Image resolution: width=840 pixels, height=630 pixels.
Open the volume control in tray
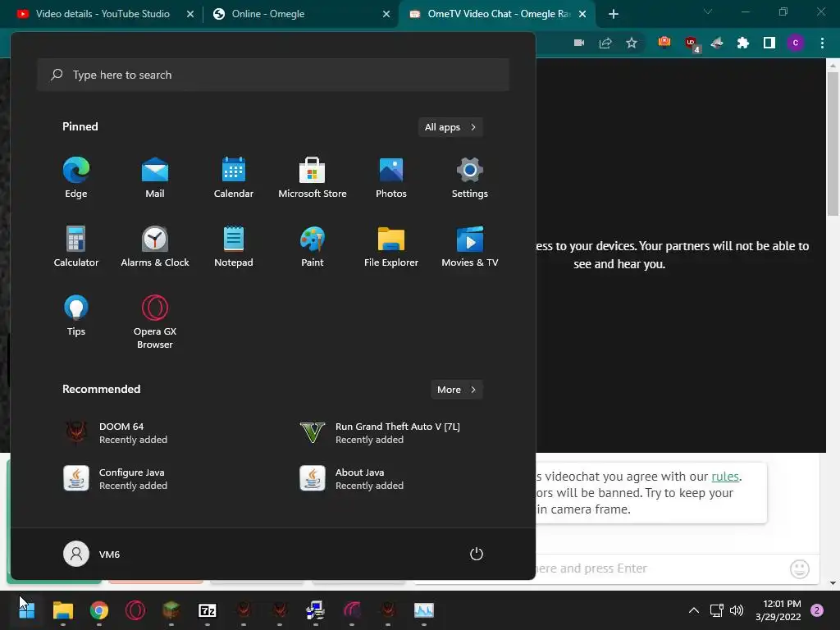click(737, 610)
